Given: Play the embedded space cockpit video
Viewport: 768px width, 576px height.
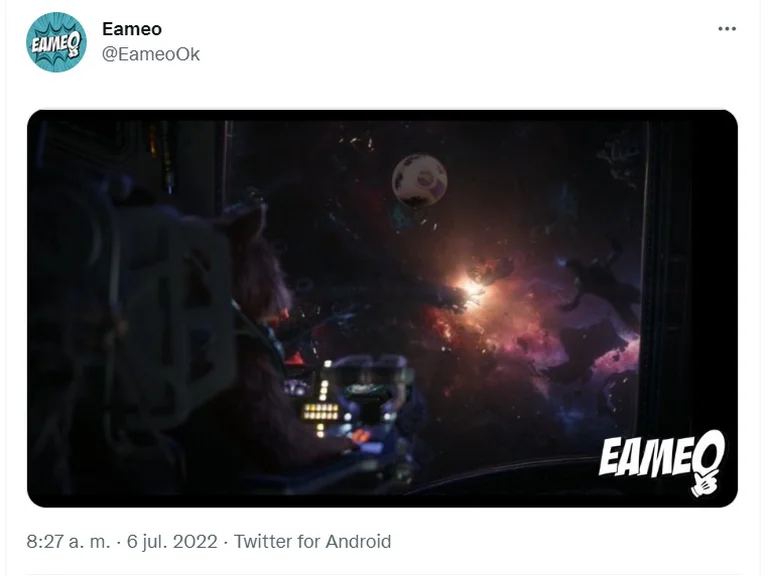Looking at the screenshot, I should (x=382, y=309).
